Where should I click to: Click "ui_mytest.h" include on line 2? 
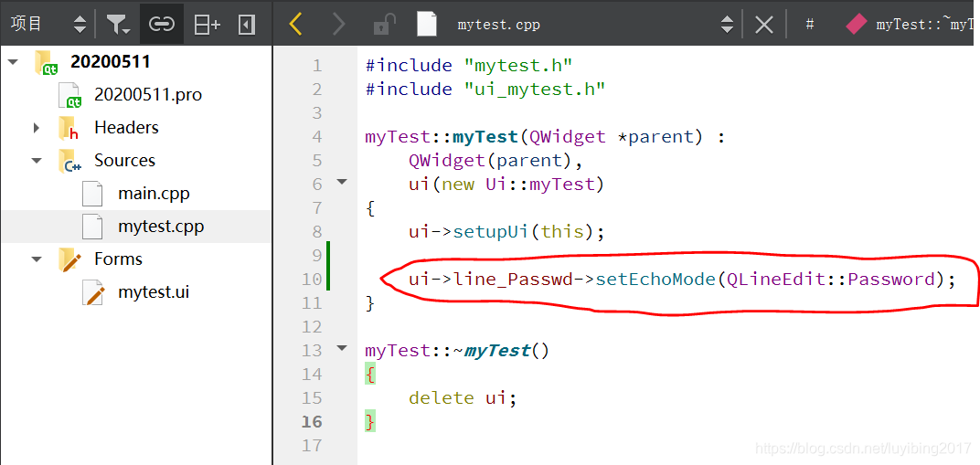click(535, 90)
